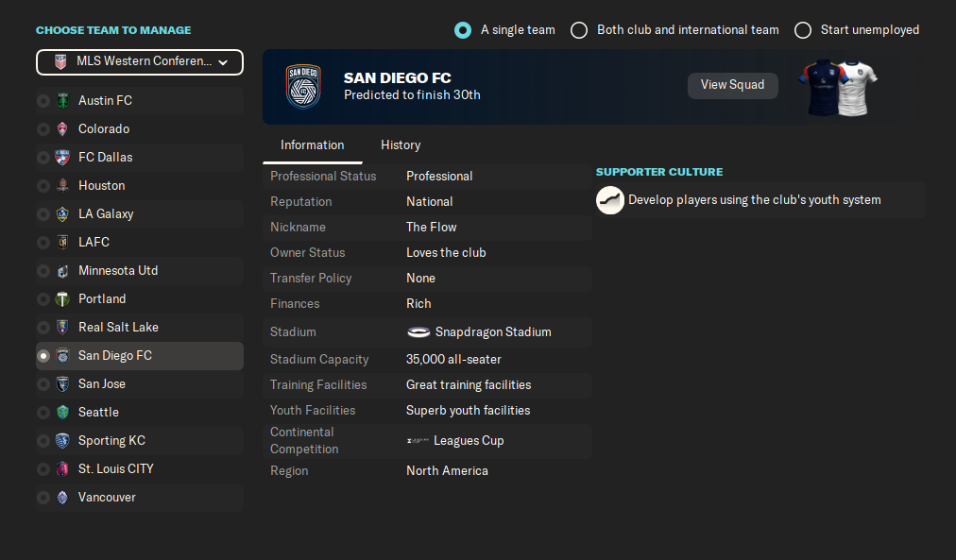Select LAFC radio button
The image size is (956, 560).
43,243
